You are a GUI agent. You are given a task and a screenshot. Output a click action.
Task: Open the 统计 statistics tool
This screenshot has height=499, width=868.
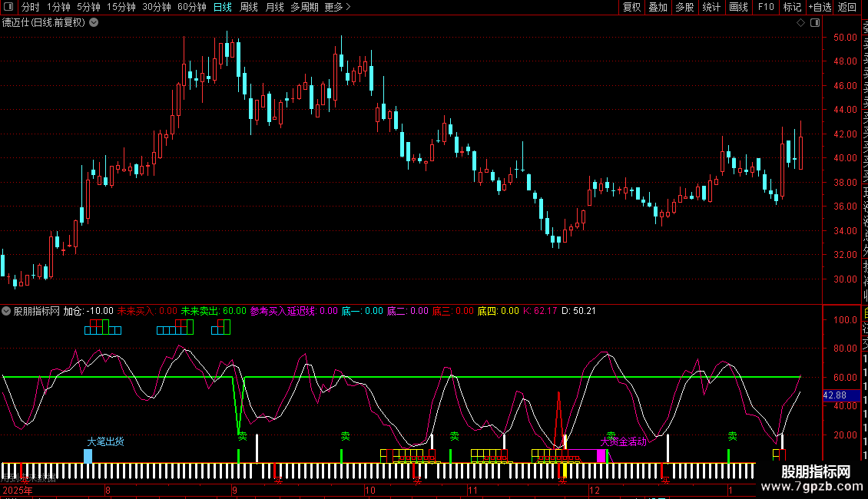[x=711, y=7]
